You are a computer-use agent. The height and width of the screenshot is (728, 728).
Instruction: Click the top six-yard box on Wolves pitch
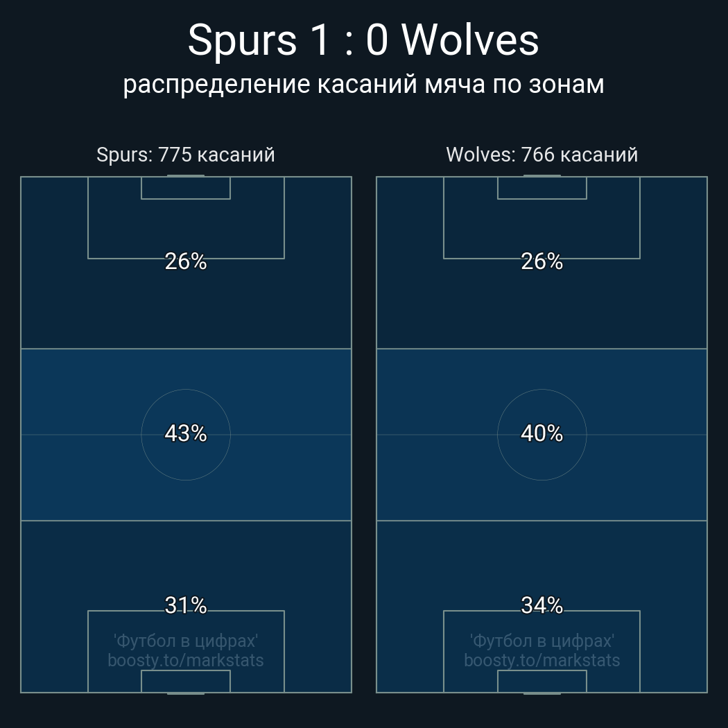(x=541, y=188)
